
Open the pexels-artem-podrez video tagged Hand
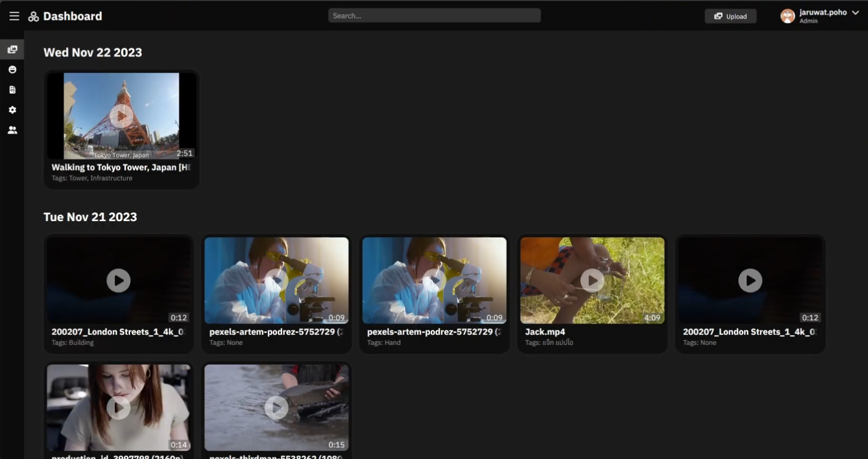[x=434, y=281]
